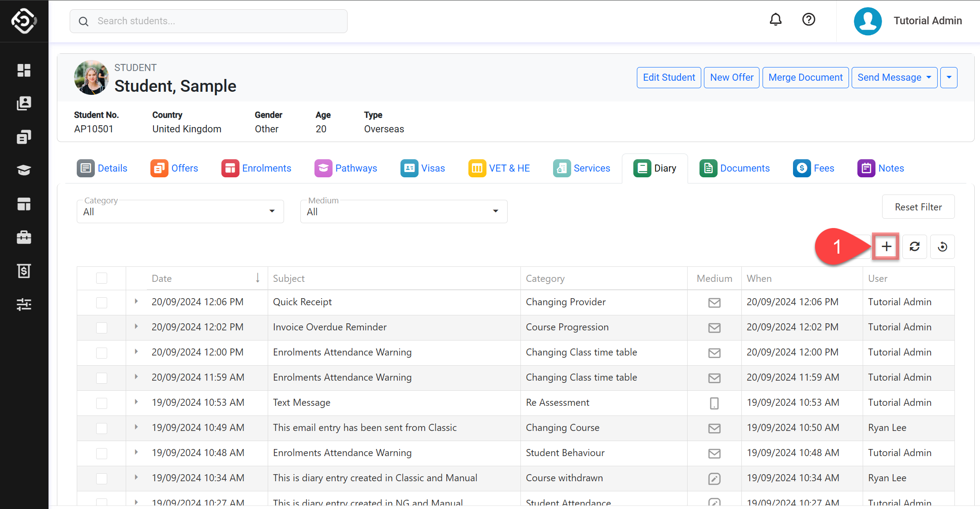The width and height of the screenshot is (980, 509).
Task: Switch to the Details tab
Action: (x=102, y=168)
